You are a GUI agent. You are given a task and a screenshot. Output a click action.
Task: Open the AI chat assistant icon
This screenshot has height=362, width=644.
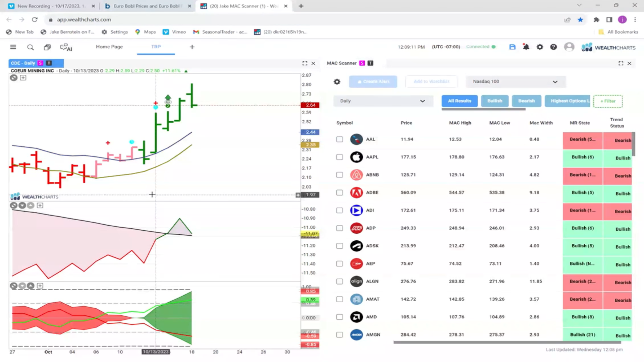(x=66, y=47)
